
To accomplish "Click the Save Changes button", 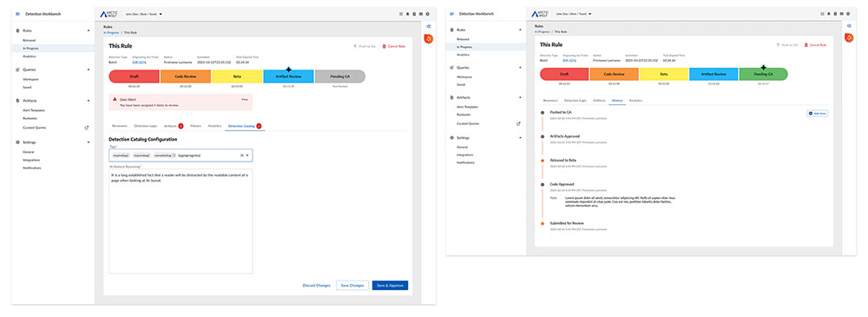I will point(352,286).
